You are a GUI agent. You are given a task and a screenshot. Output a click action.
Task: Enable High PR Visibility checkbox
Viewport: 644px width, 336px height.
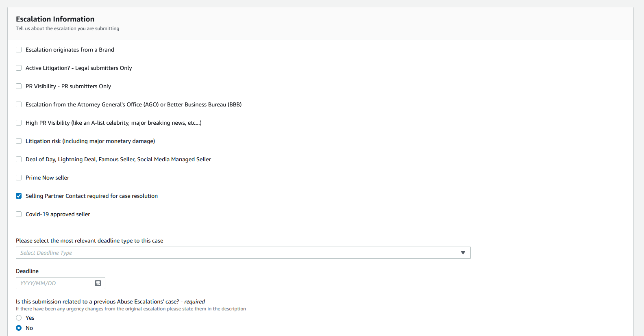19,123
